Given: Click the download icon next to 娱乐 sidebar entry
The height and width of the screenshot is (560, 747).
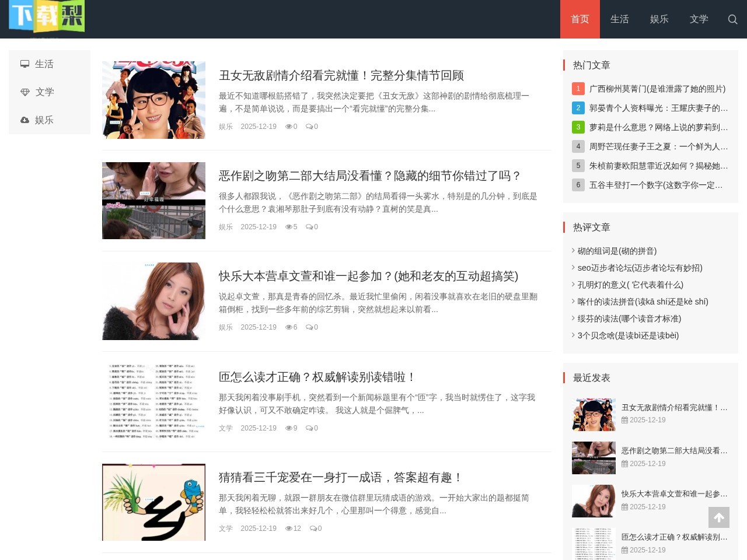Looking at the screenshot, I should point(25,120).
